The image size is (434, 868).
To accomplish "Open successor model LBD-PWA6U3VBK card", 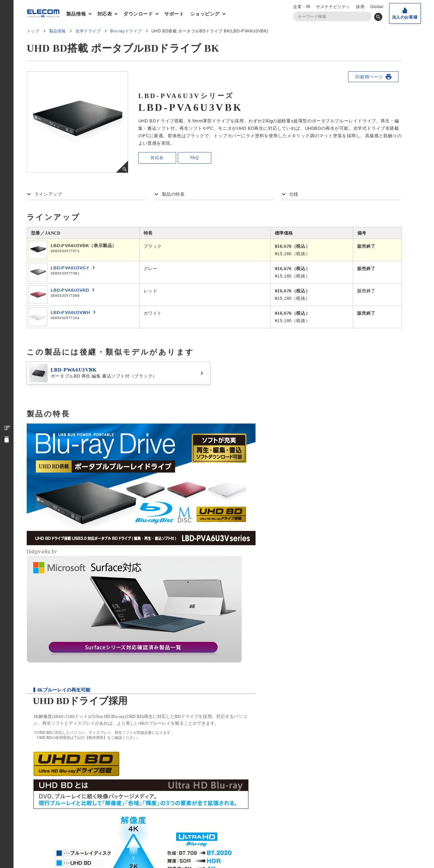I will coord(118,373).
